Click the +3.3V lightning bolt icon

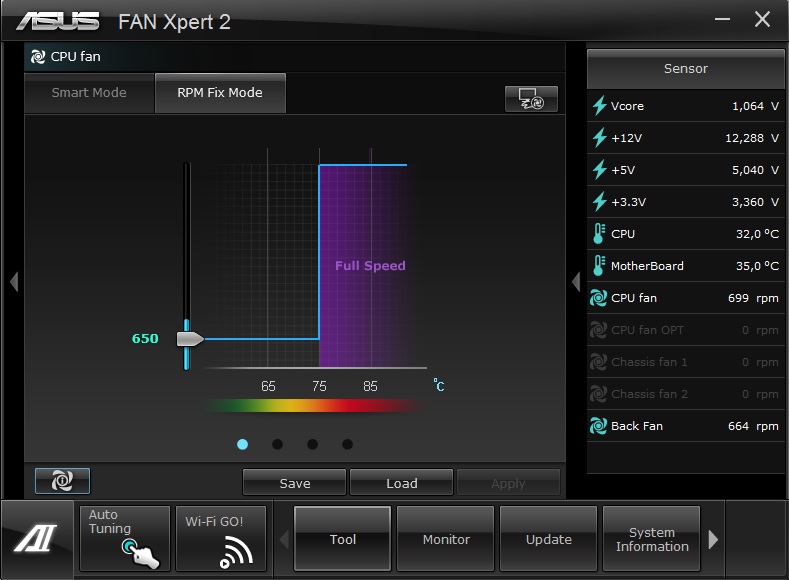coord(599,202)
